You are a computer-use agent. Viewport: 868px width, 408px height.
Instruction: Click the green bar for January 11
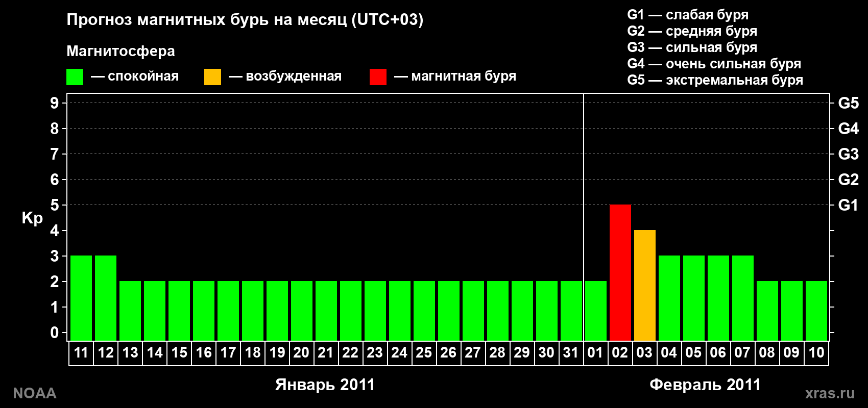point(81,298)
